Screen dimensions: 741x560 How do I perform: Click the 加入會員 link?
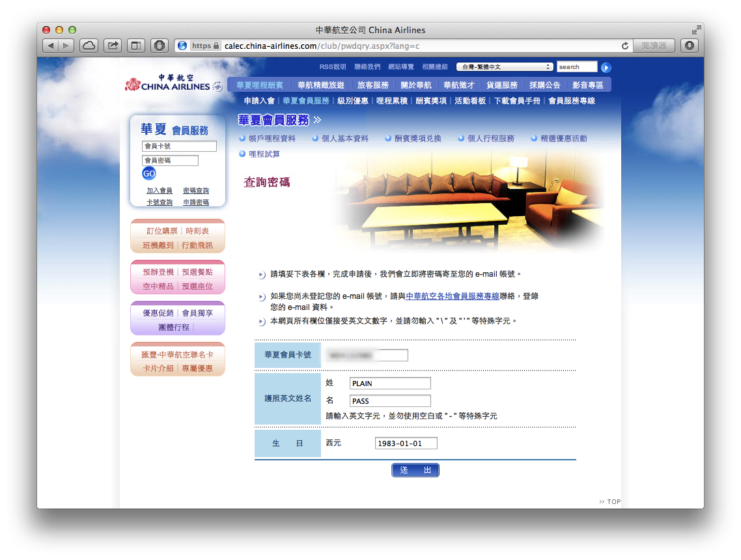[x=160, y=190]
